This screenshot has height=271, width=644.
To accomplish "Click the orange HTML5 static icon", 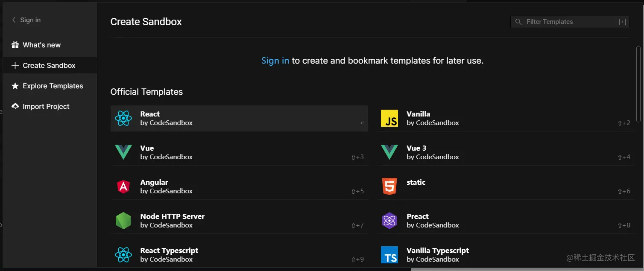I will tap(389, 186).
